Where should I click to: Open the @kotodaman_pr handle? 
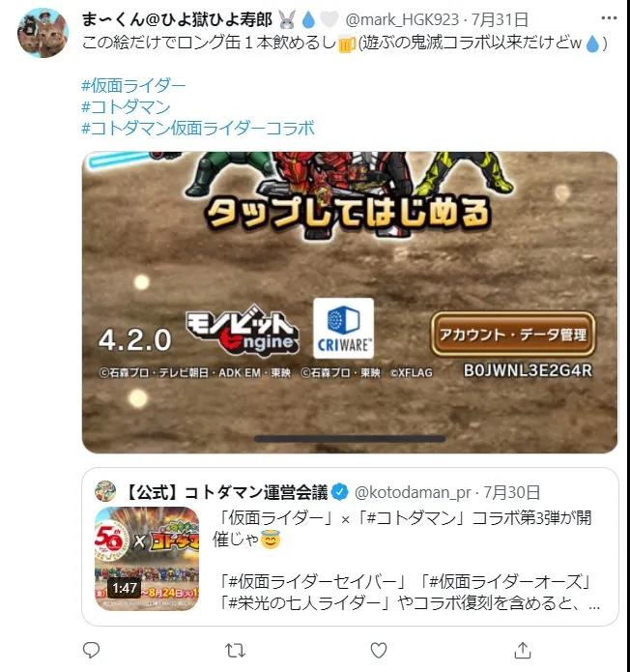click(413, 492)
